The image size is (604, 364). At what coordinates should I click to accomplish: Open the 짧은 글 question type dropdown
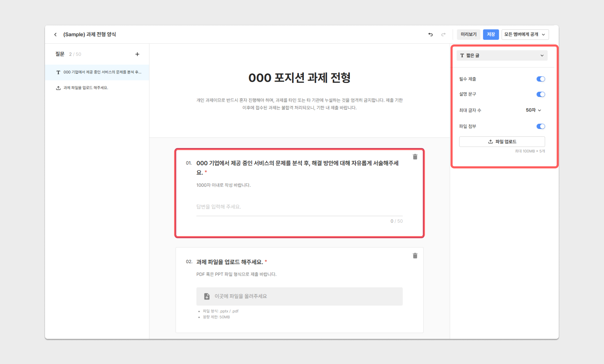pyautogui.click(x=502, y=55)
